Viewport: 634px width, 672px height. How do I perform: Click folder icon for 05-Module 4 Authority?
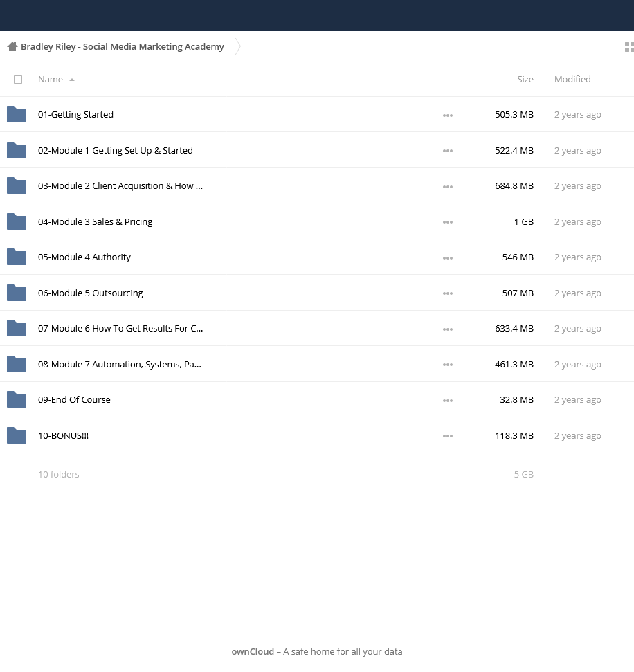17,257
